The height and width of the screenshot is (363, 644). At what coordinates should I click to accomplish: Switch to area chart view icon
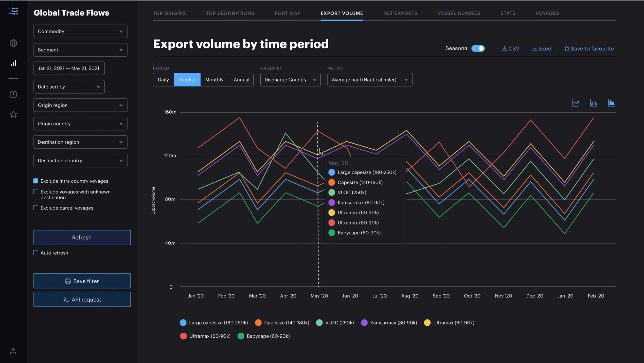pyautogui.click(x=611, y=103)
